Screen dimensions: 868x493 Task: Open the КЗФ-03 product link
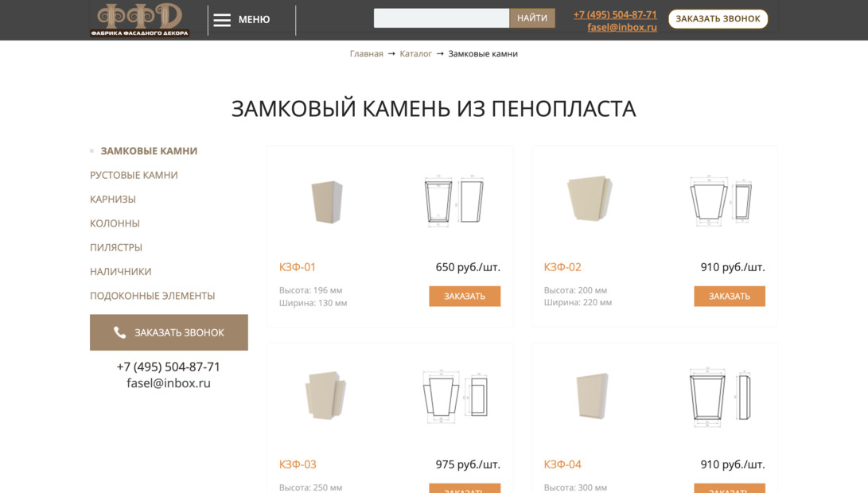(x=298, y=465)
